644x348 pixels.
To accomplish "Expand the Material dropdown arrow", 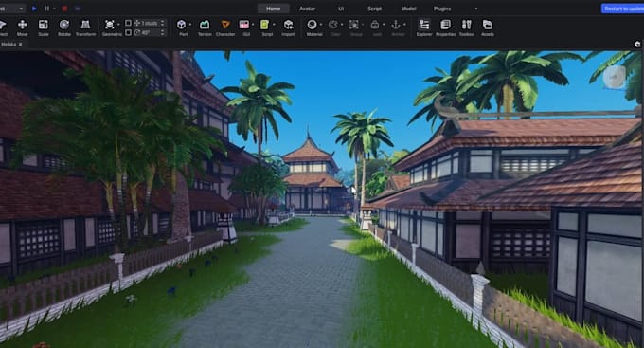I will coord(321,25).
